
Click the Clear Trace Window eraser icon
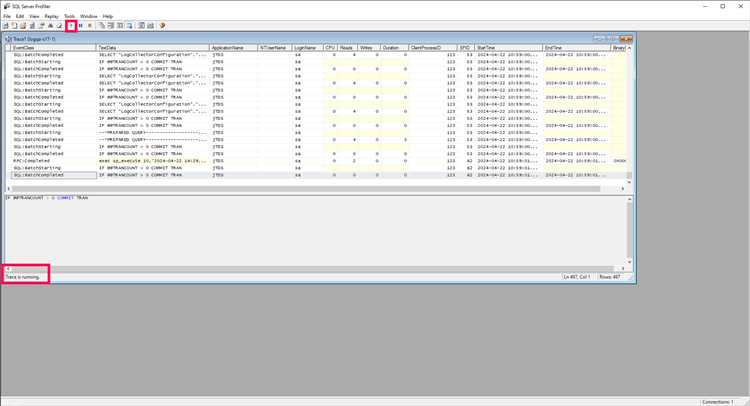tap(59, 26)
